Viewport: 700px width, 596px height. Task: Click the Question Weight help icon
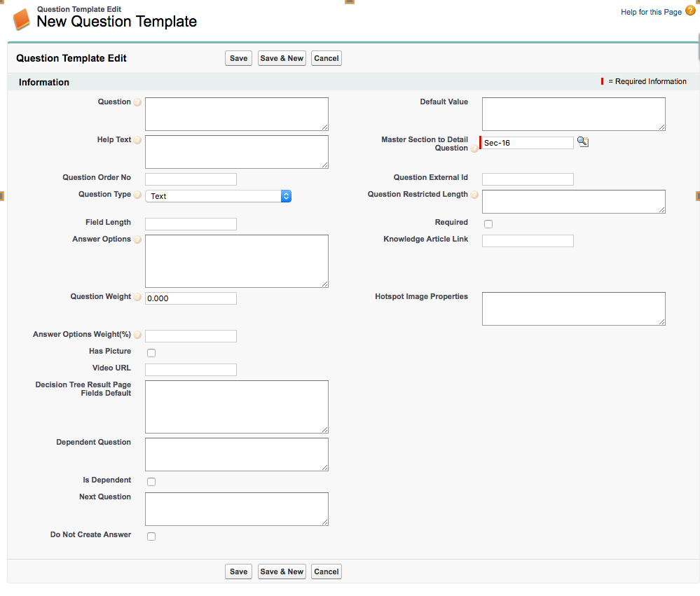pos(137,297)
